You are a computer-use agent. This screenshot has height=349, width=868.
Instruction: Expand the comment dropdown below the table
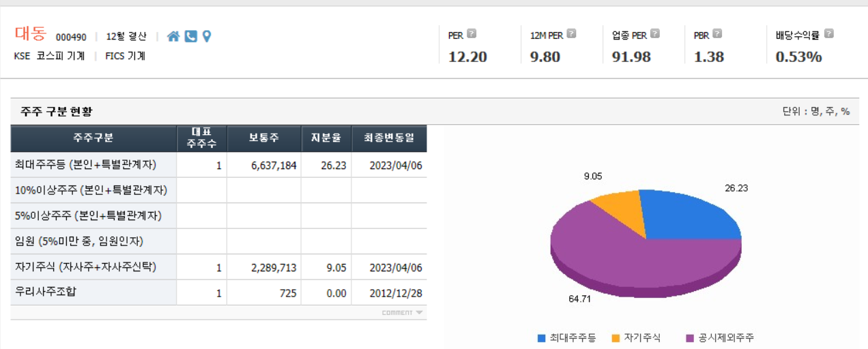403,313
